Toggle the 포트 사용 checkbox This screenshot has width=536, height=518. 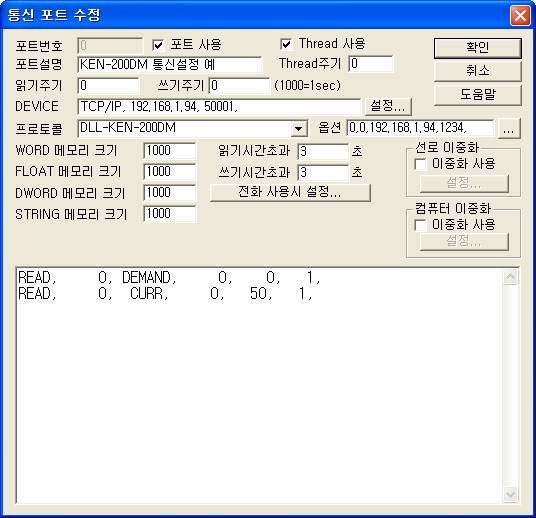click(158, 45)
